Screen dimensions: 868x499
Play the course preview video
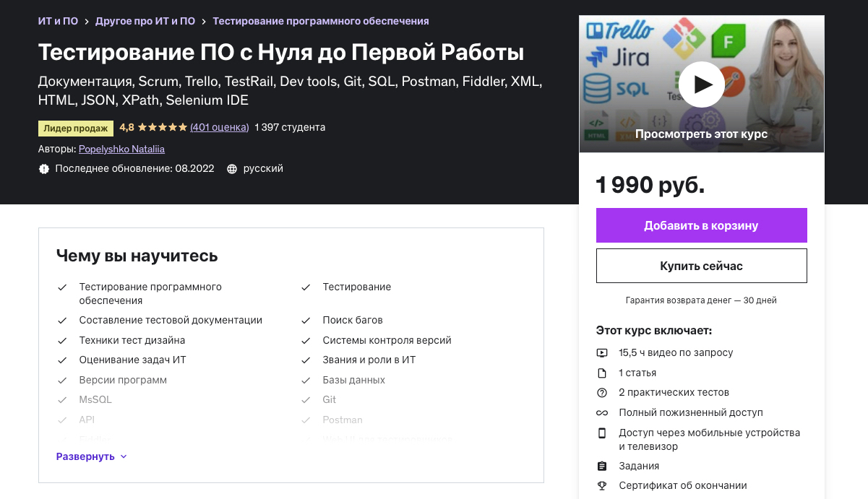(701, 84)
